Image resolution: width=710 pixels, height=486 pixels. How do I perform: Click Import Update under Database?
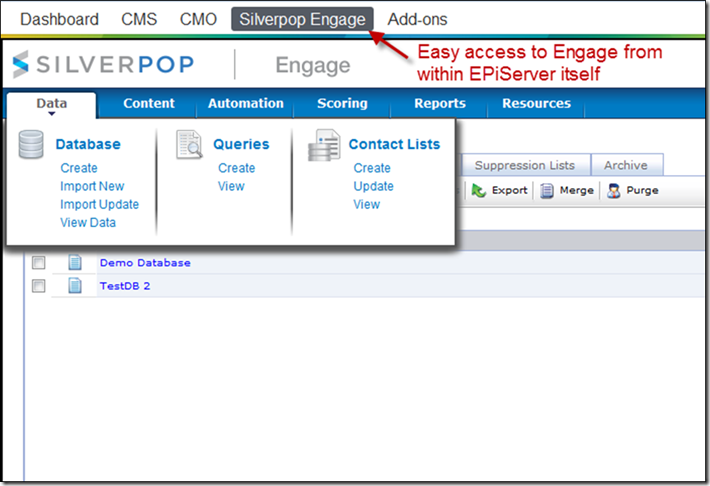[x=100, y=204]
